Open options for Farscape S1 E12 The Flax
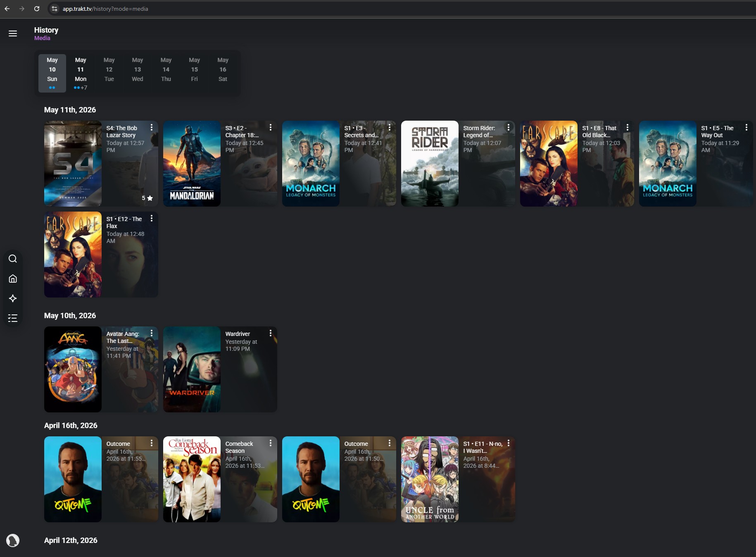Screen dimensions: 756x557 pos(152,218)
